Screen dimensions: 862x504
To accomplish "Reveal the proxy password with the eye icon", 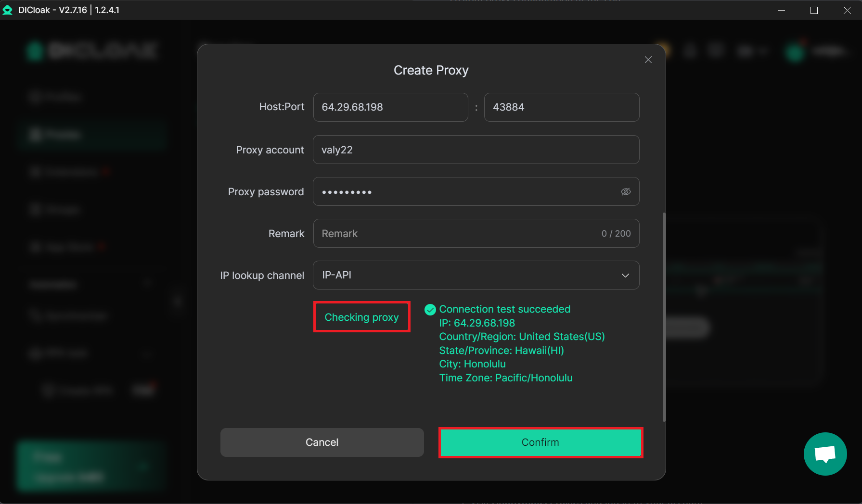I will pos(626,191).
